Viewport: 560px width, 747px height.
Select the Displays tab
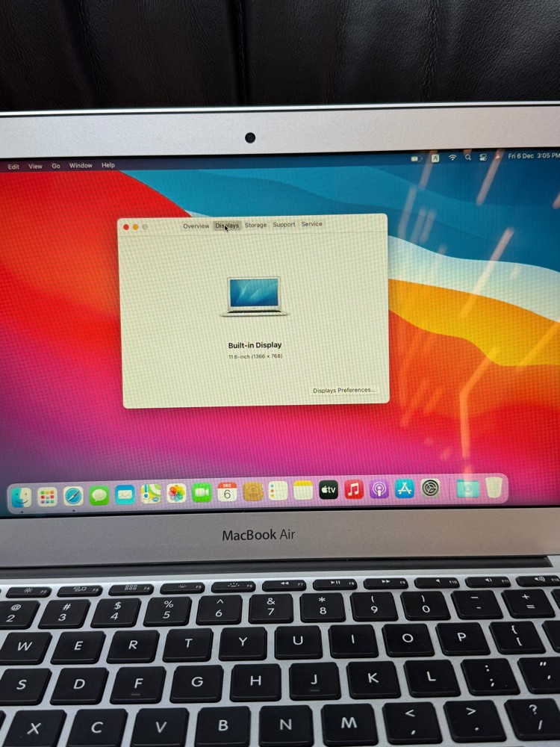click(227, 226)
